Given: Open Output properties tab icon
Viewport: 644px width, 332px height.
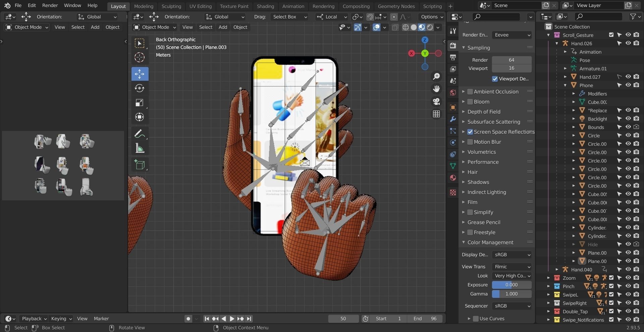Looking at the screenshot, I should pos(453,57).
